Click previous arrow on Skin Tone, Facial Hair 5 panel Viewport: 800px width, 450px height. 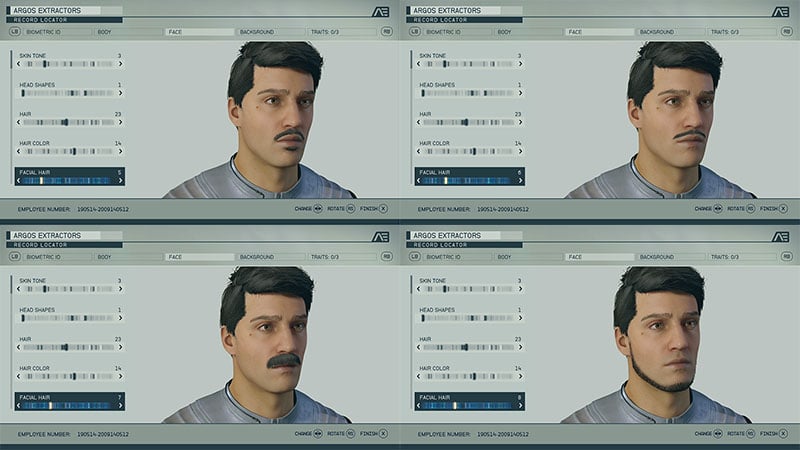[19, 64]
